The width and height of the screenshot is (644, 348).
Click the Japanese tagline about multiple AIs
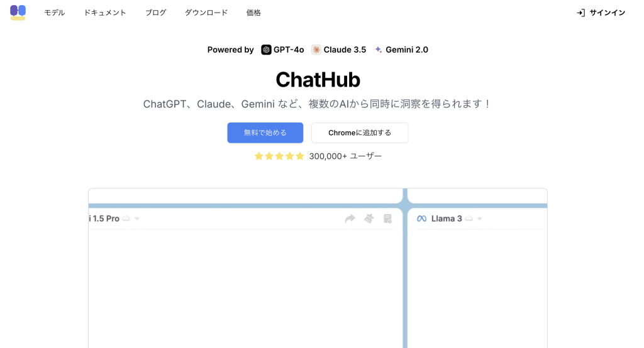[317, 104]
